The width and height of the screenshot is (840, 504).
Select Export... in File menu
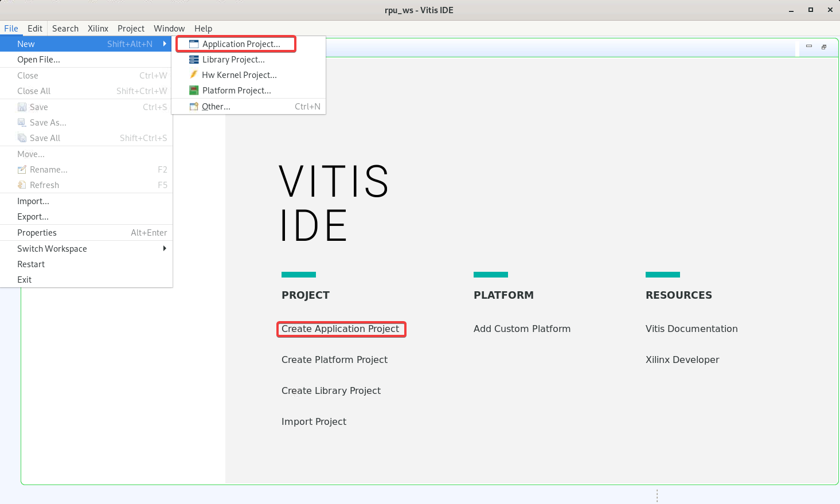pos(86,216)
